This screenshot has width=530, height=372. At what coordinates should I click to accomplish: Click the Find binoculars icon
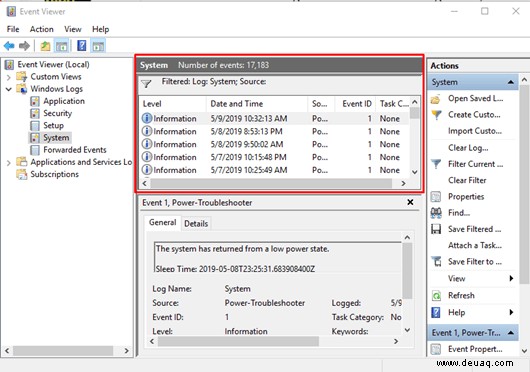[436, 213]
